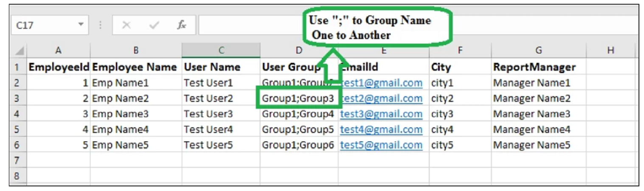Screen dimensions: 644x191
Task: Select row 1 header
Action: pyautogui.click(x=17, y=67)
